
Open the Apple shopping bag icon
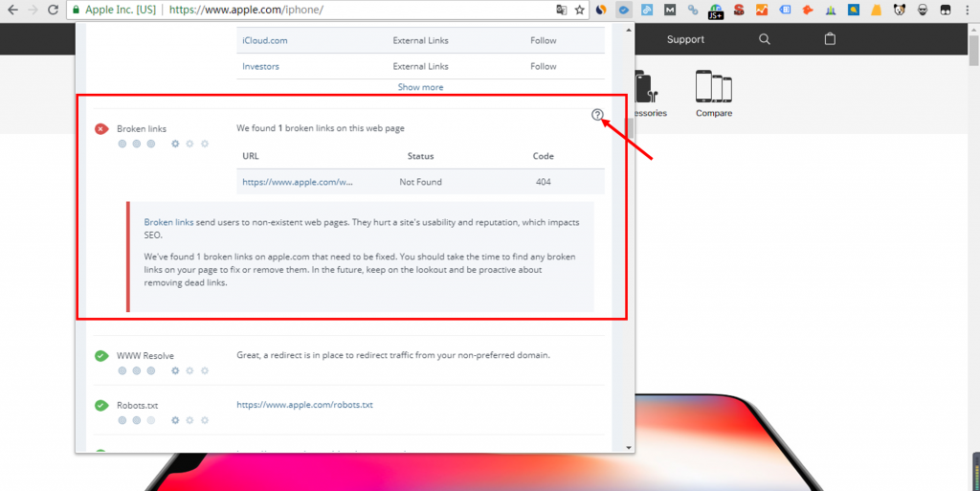830,39
